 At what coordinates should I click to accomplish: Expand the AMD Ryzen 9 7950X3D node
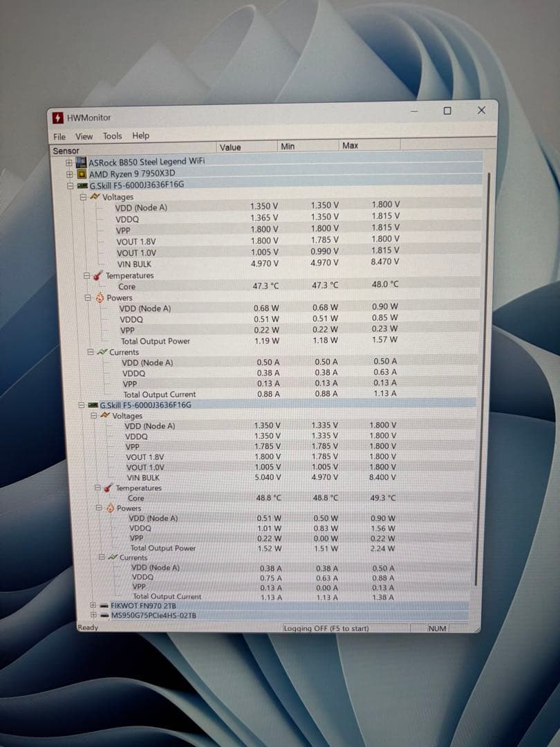[70, 174]
